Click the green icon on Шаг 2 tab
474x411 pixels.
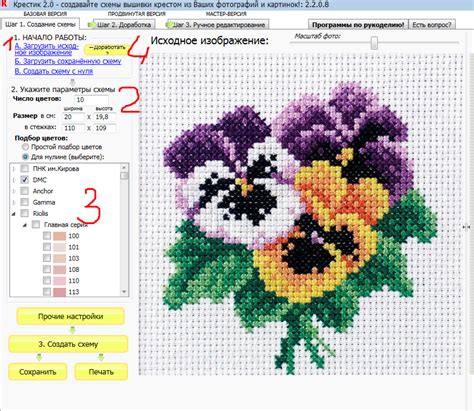(91, 25)
